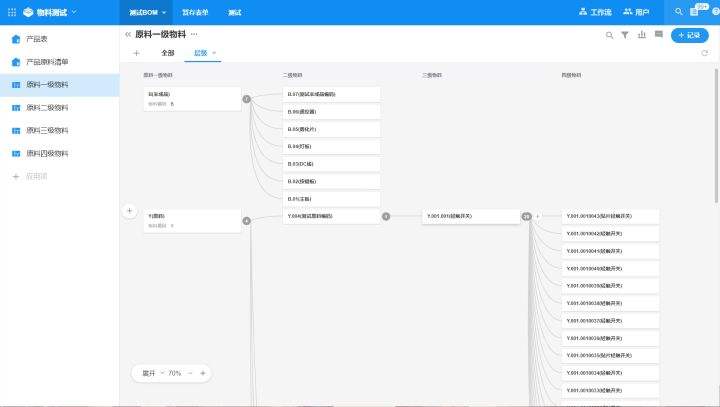Viewport: 720px width, 407px height.
Task: Open the filter funnel icon
Action: pyautogui.click(x=625, y=35)
